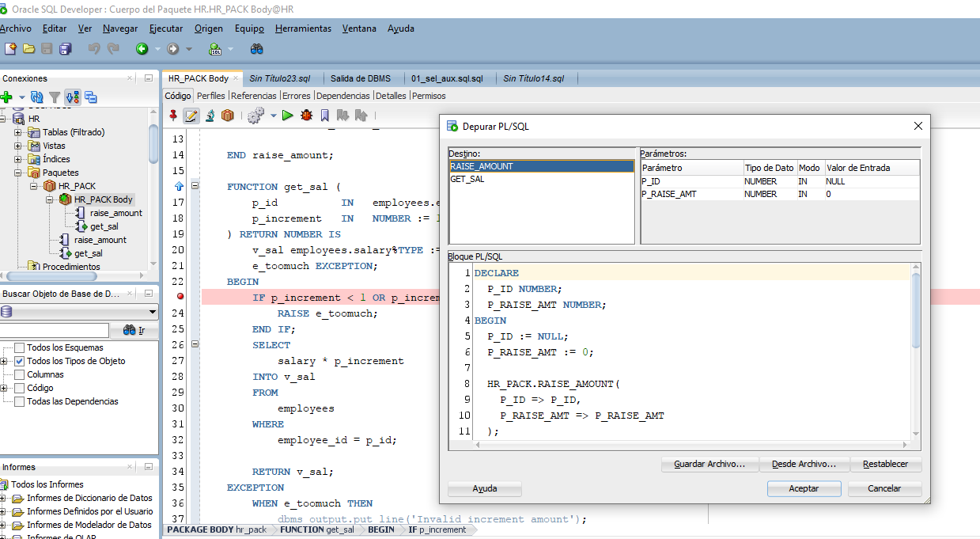The height and width of the screenshot is (539, 980).
Task: Click the red Debug bug icon
Action: click(307, 116)
